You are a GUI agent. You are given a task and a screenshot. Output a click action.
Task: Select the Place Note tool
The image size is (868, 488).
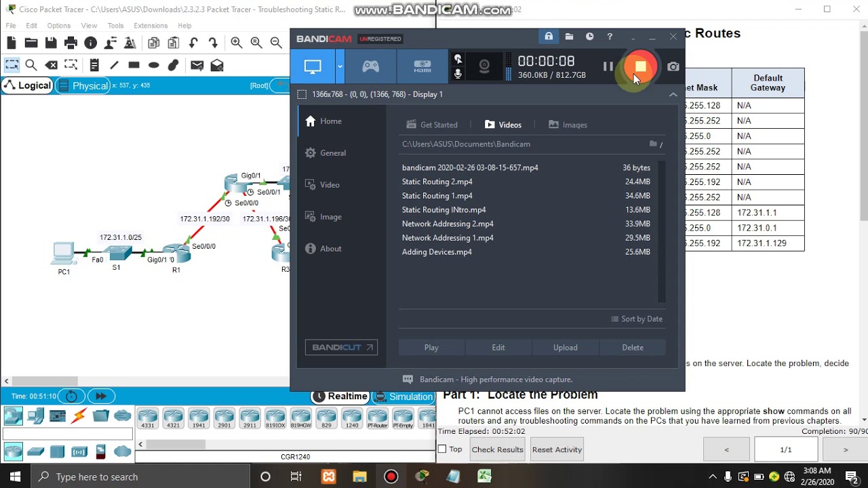tap(94, 65)
